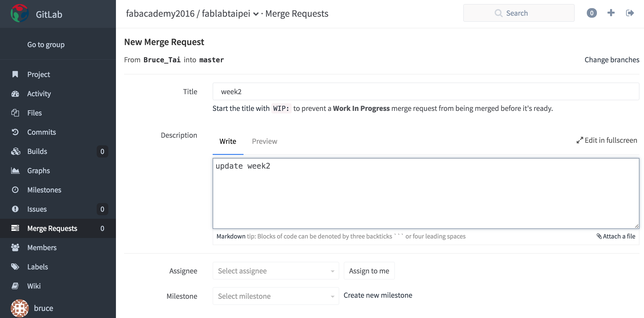Screen dimensions: 644x318
Task: Click the Issues exclamation icon
Action: click(15, 209)
